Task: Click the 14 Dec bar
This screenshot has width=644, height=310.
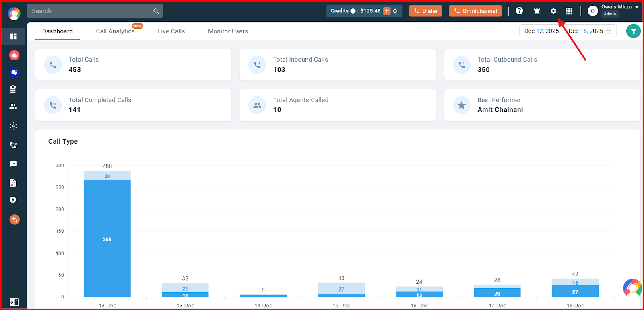Action: pyautogui.click(x=263, y=296)
